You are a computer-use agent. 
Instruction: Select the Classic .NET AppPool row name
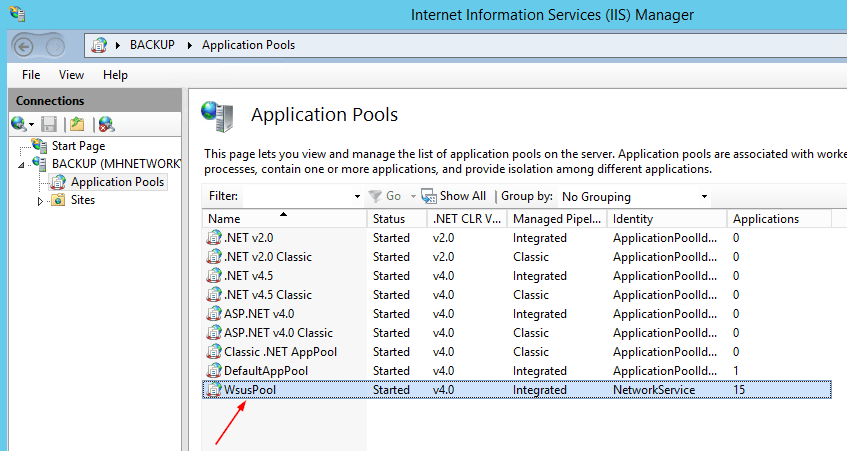coord(280,352)
